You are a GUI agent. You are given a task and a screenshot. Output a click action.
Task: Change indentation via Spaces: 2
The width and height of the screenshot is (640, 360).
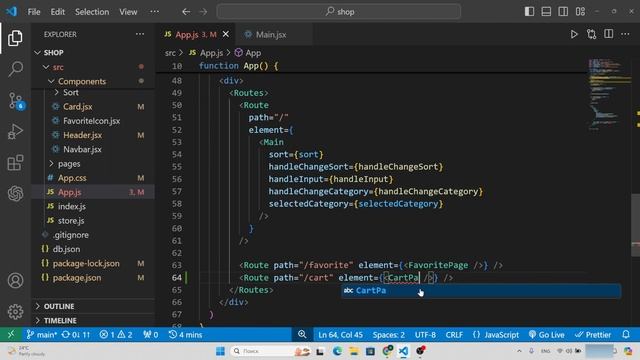389,335
